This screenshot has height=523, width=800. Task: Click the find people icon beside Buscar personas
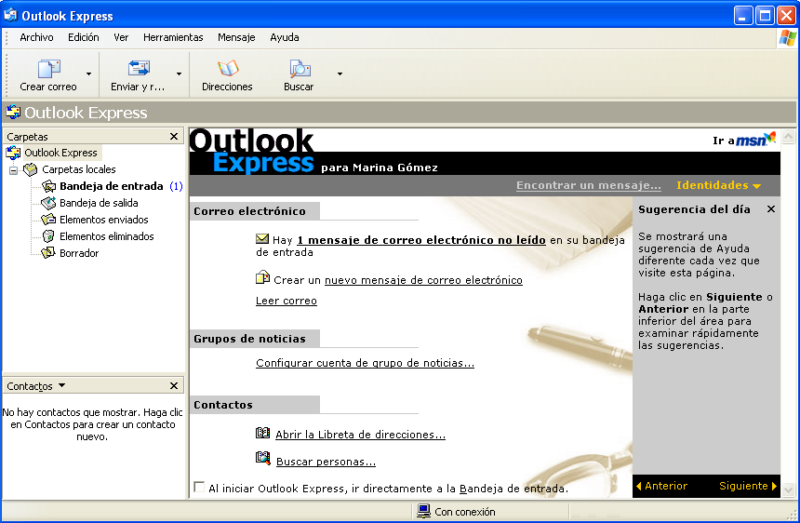[263, 458]
